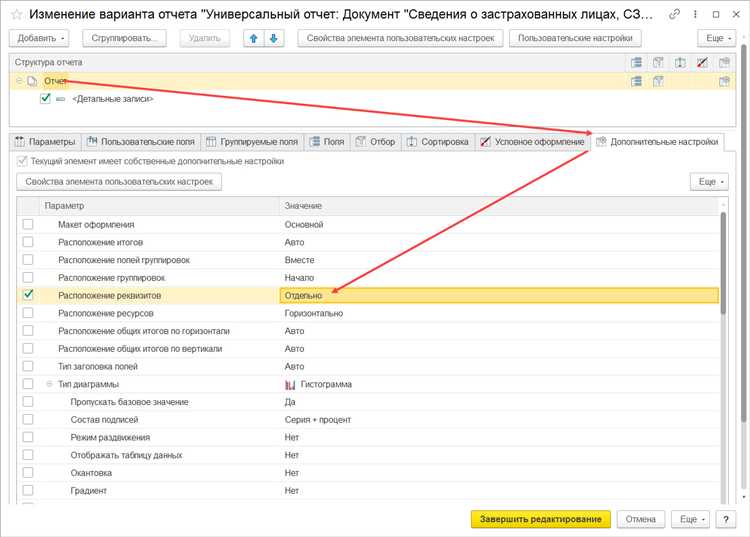The height and width of the screenshot is (537, 750).
Task: Uncheck Расположение реквизитов checkbox
Action: (28, 295)
